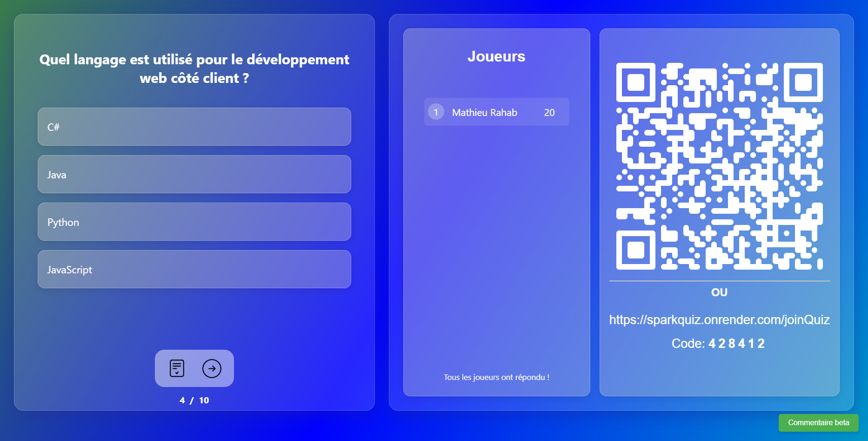Click the question title text
Viewport: 868px width, 441px height.
click(x=194, y=68)
